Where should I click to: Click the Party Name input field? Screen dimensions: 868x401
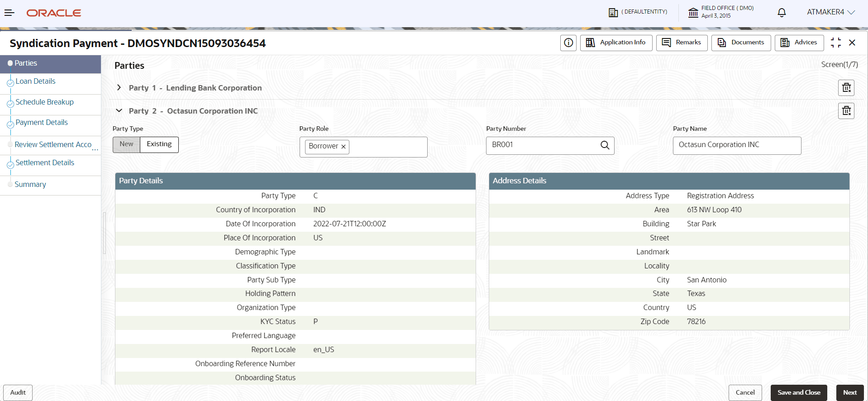(x=737, y=145)
